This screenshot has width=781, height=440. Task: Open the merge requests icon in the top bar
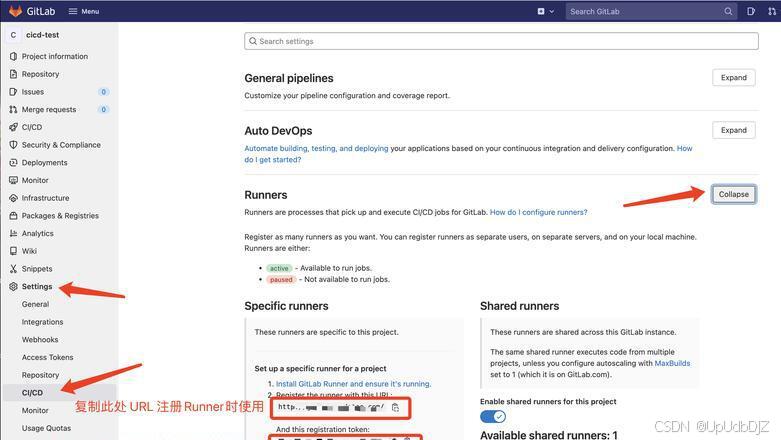(x=772, y=11)
